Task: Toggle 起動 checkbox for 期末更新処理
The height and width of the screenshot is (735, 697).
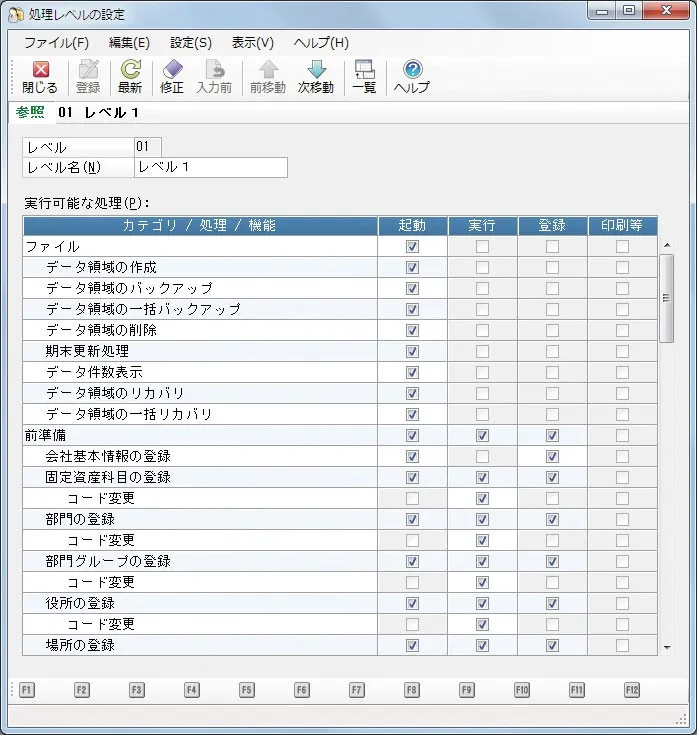Action: (x=412, y=352)
